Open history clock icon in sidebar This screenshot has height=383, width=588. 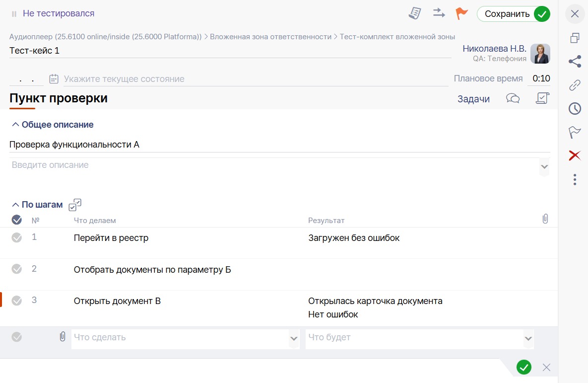tap(575, 108)
